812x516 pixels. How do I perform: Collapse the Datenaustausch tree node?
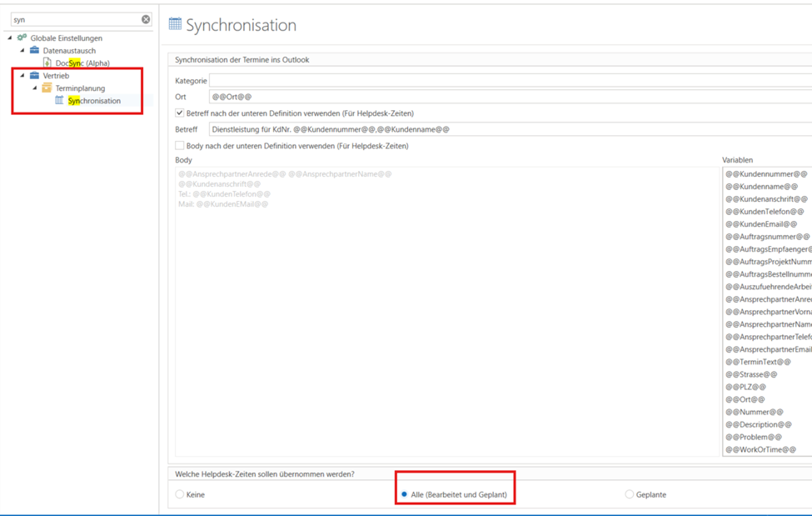(x=22, y=50)
